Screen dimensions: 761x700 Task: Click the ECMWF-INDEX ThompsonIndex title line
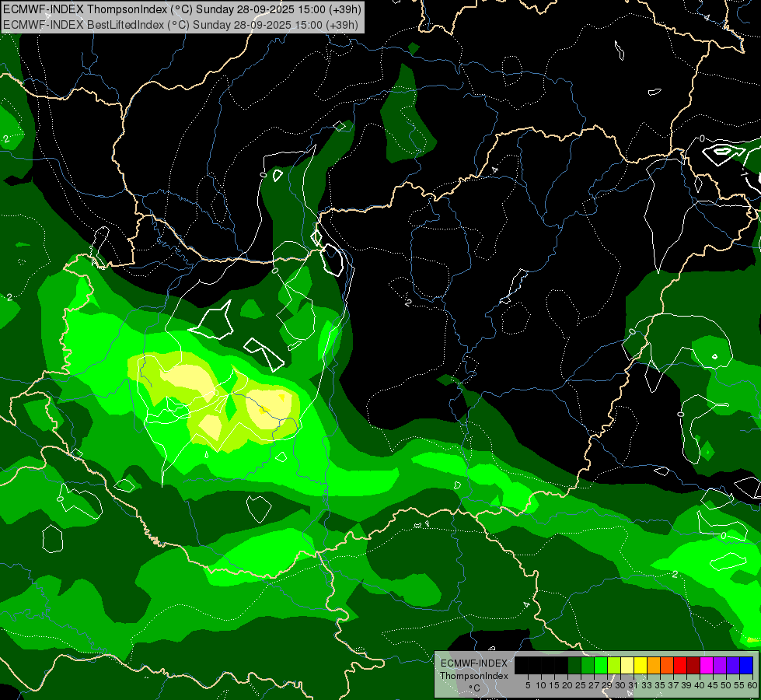182,9
